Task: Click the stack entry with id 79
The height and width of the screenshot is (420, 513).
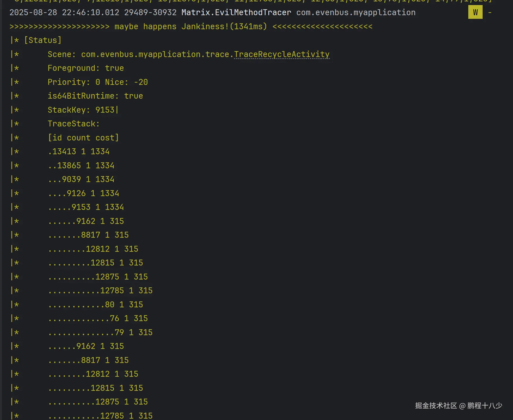Action: [100, 332]
